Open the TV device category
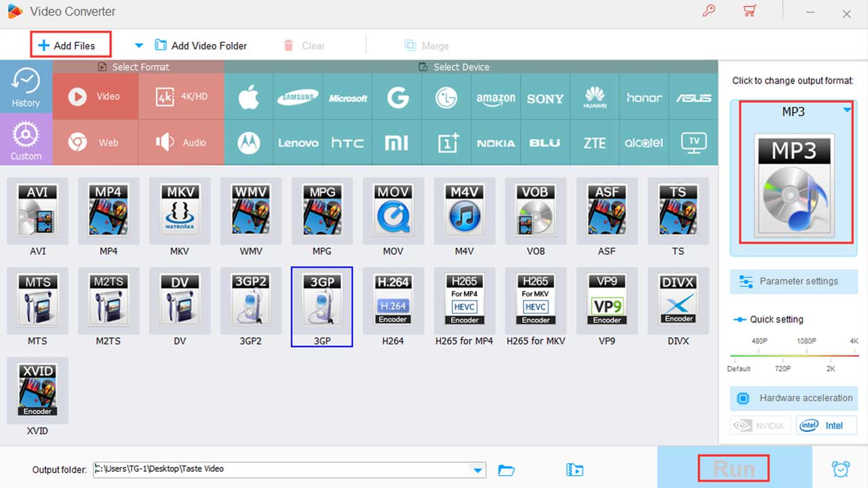This screenshot has height=488, width=868. click(694, 143)
